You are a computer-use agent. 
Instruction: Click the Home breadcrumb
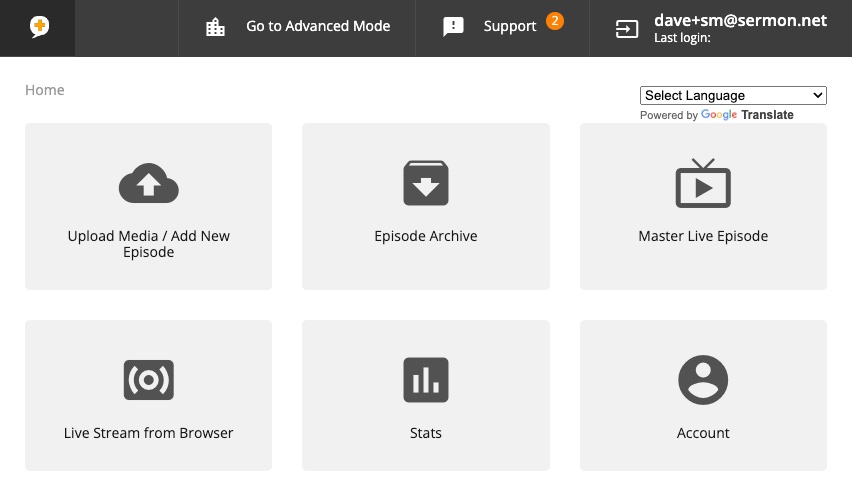point(45,90)
